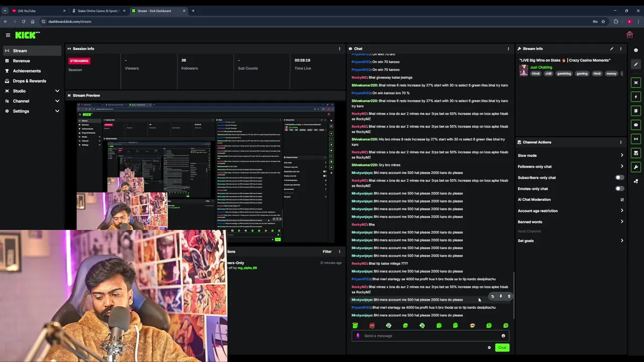Open Banned words options chevron
Image resolution: width=644 pixels, height=362 pixels.
(x=622, y=222)
